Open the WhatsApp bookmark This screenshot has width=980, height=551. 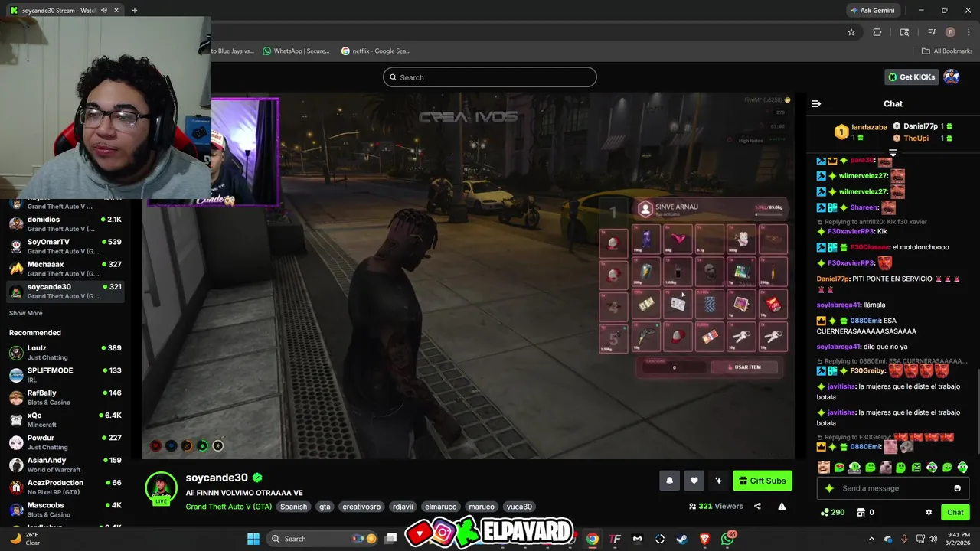coord(296,51)
